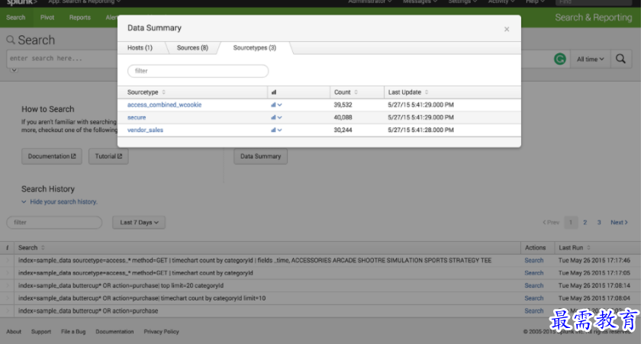Screen dimensions: 644x344
Task: Open access_combined_wcookie sourcetype
Action: tap(164, 104)
